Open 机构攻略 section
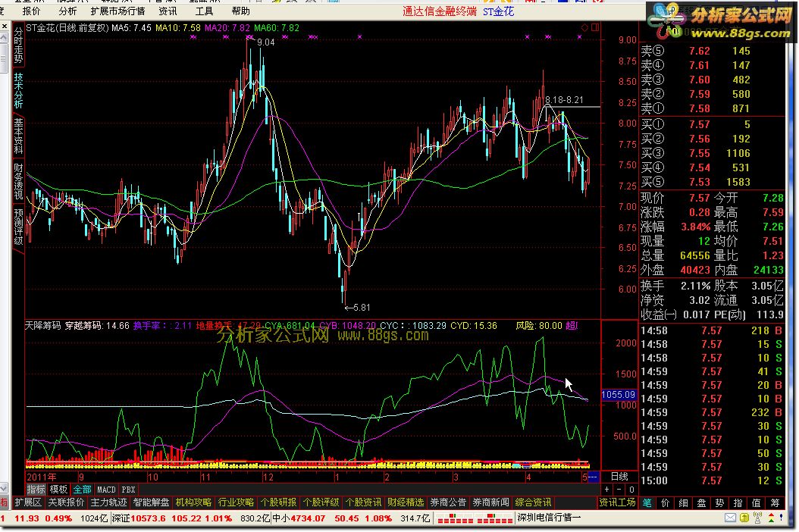799x532 pixels. click(x=193, y=502)
